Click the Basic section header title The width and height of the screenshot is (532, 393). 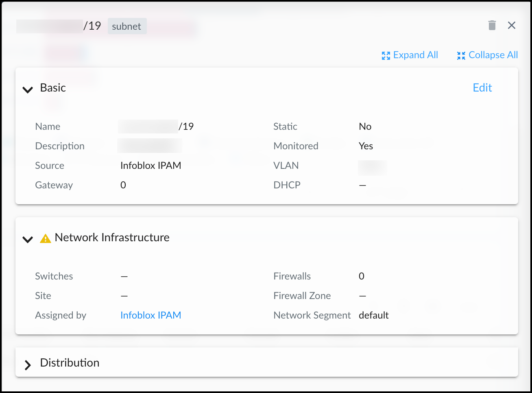(x=53, y=87)
